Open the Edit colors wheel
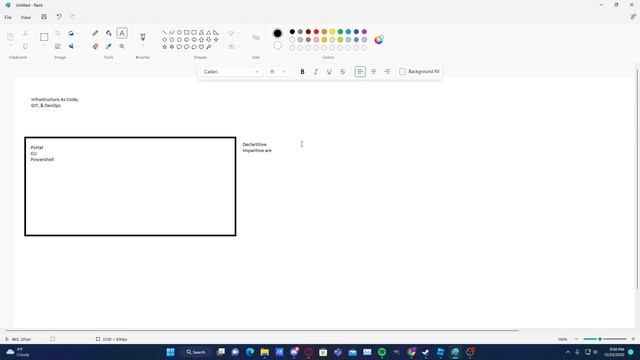Screen dimensions: 640x360 tap(379, 40)
